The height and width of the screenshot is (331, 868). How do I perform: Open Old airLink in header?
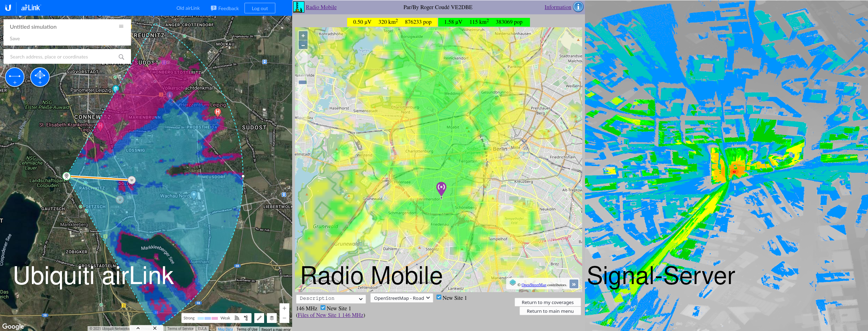click(188, 8)
